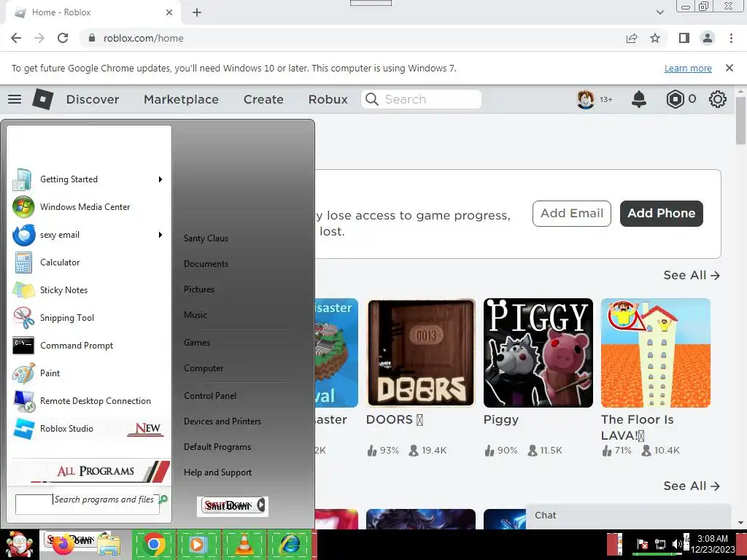Go to Roblox Marketplace page
The height and width of the screenshot is (560, 747).
[x=181, y=99]
